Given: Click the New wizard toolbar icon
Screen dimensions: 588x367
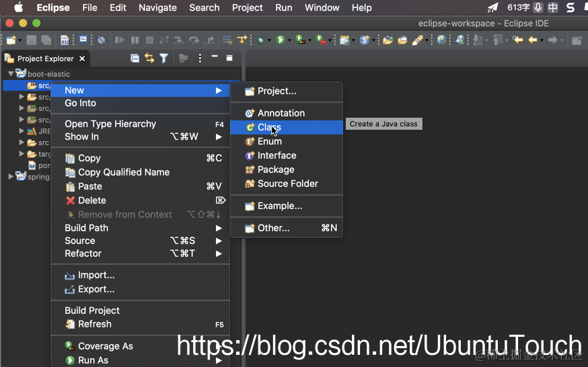Looking at the screenshot, I should pos(11,40).
